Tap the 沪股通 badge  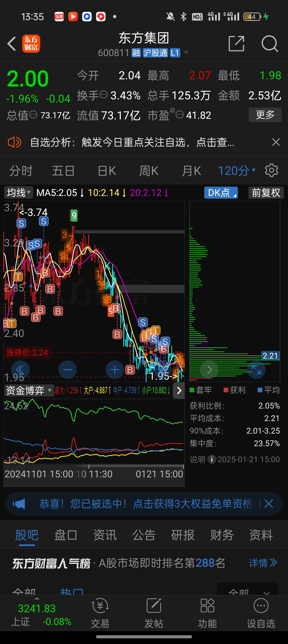tap(155, 53)
